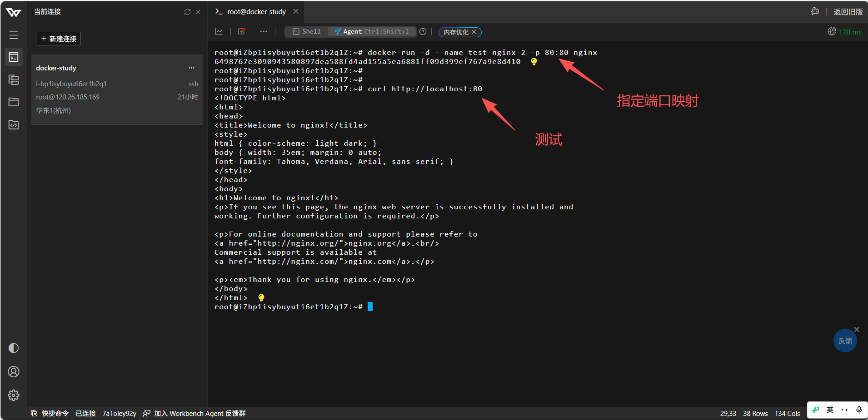Click the 已连接 connection status
Screen dimensions: 868x420
(x=85, y=413)
